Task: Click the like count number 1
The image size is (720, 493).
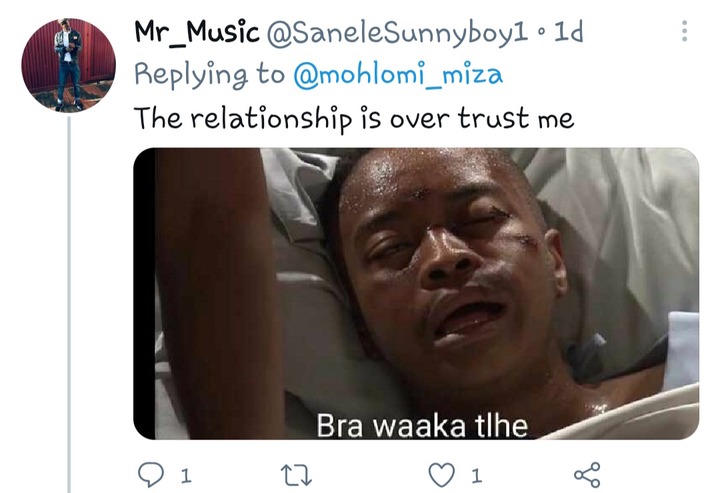Action: (x=477, y=476)
